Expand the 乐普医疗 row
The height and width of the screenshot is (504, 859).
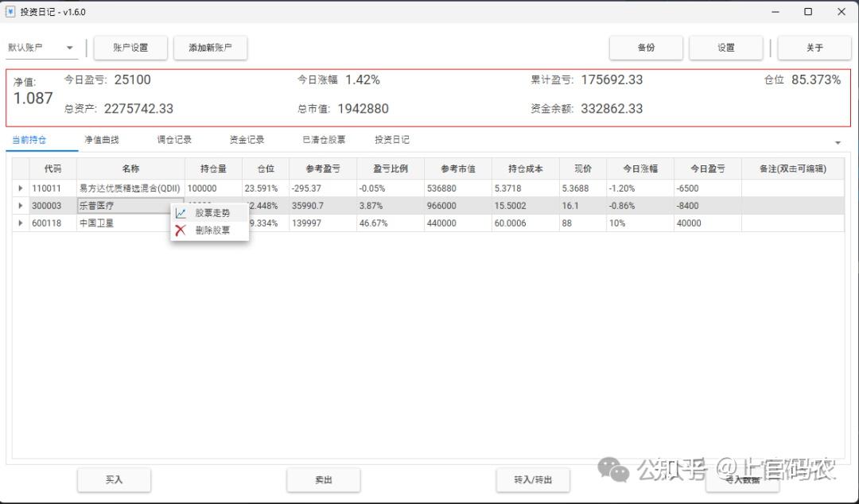[x=21, y=206]
